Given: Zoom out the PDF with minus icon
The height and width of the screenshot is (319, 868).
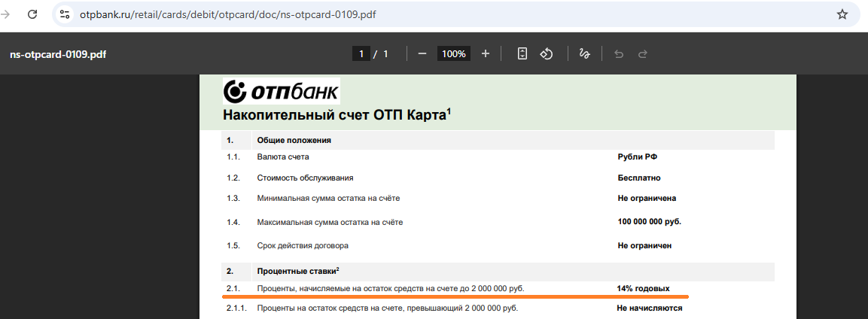Looking at the screenshot, I should [422, 53].
